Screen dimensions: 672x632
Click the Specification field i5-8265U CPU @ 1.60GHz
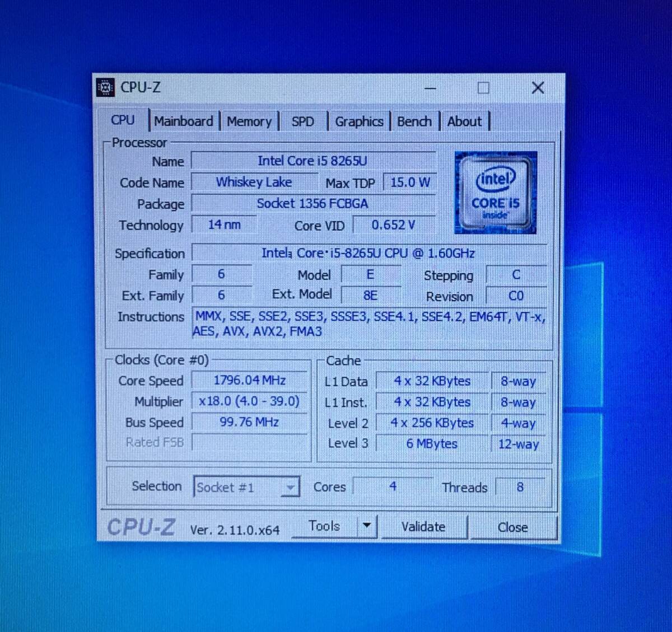(369, 253)
